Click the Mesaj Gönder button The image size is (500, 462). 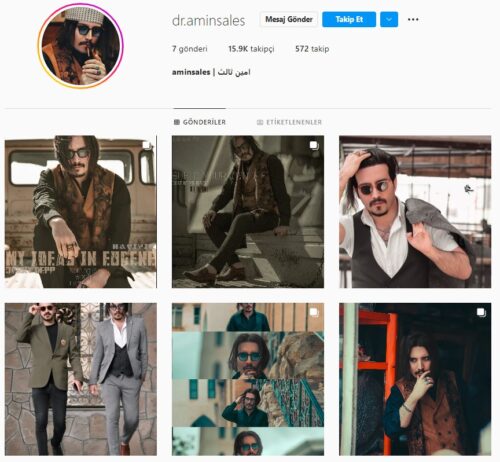(x=289, y=20)
